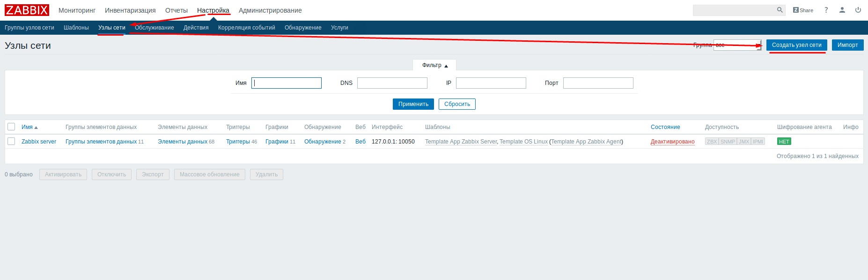
Task: Click the Удалить button
Action: pyautogui.click(x=266, y=174)
